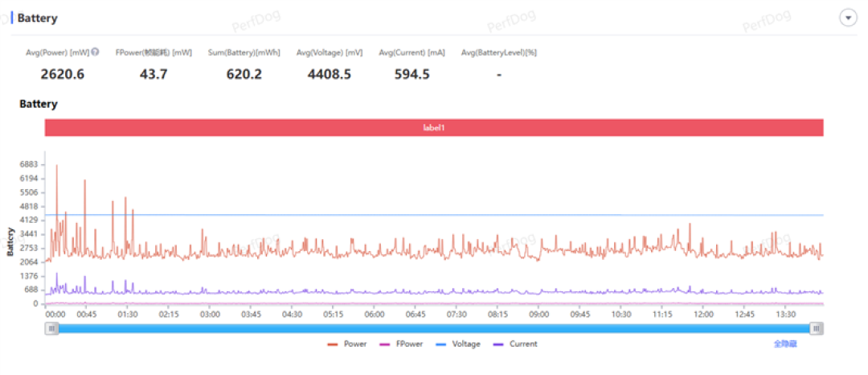This screenshot has width=868, height=375.
Task: Click the Battery section title at top
Action: tap(37, 19)
